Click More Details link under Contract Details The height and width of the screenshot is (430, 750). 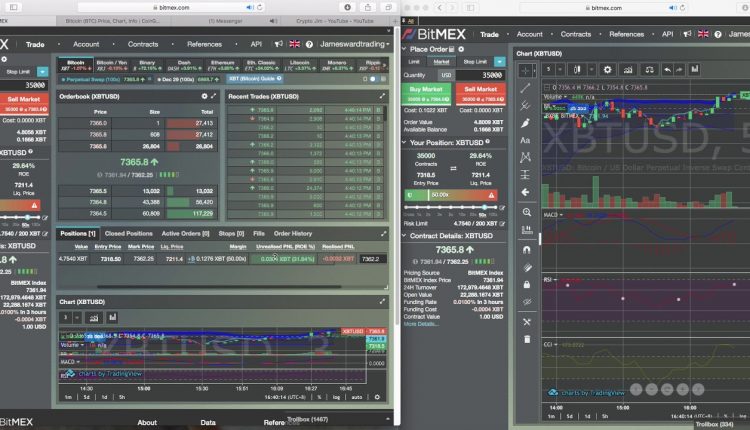click(x=420, y=324)
